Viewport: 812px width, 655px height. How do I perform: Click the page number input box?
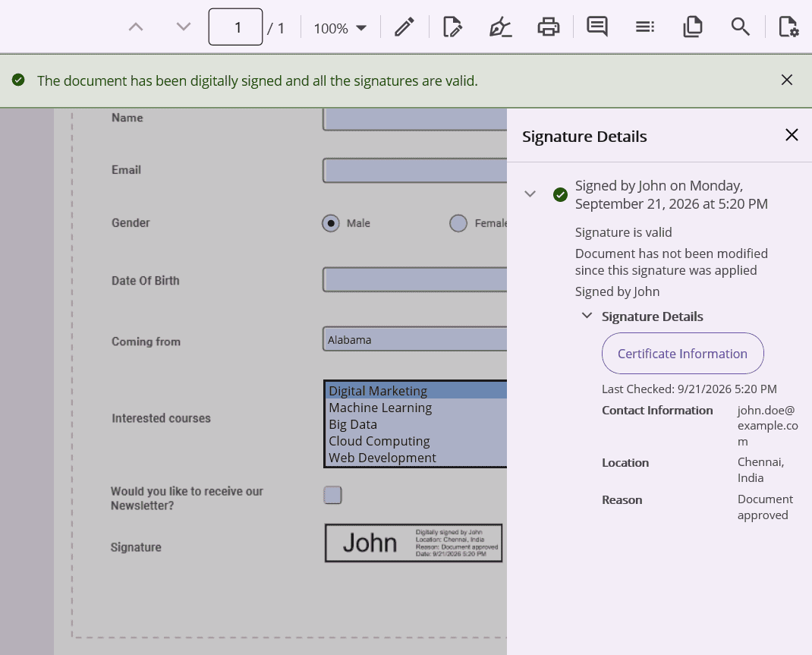click(235, 27)
